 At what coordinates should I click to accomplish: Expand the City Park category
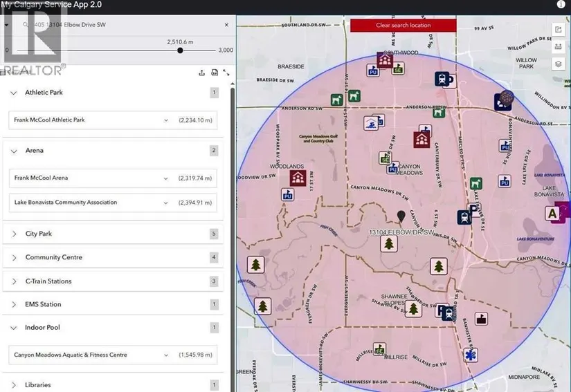(14, 234)
